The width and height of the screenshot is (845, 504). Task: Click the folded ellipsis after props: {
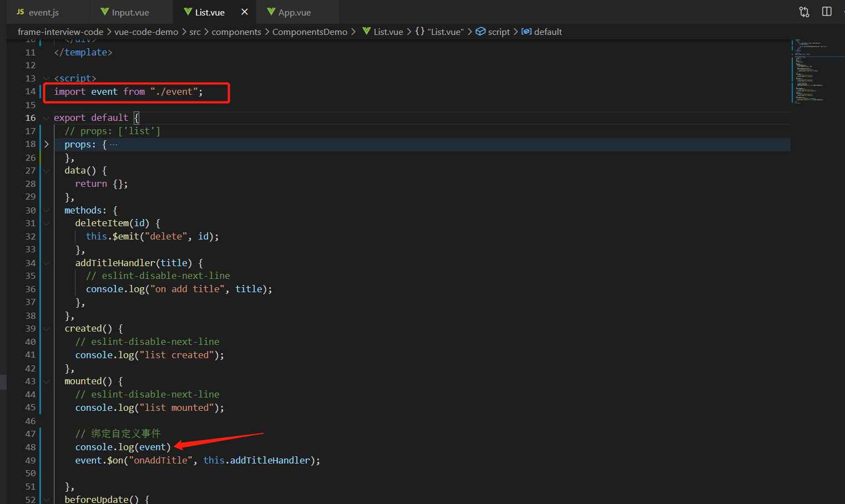click(x=114, y=144)
